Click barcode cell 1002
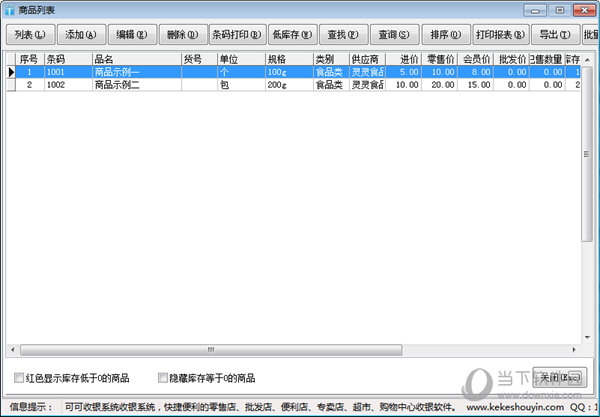 pos(68,85)
